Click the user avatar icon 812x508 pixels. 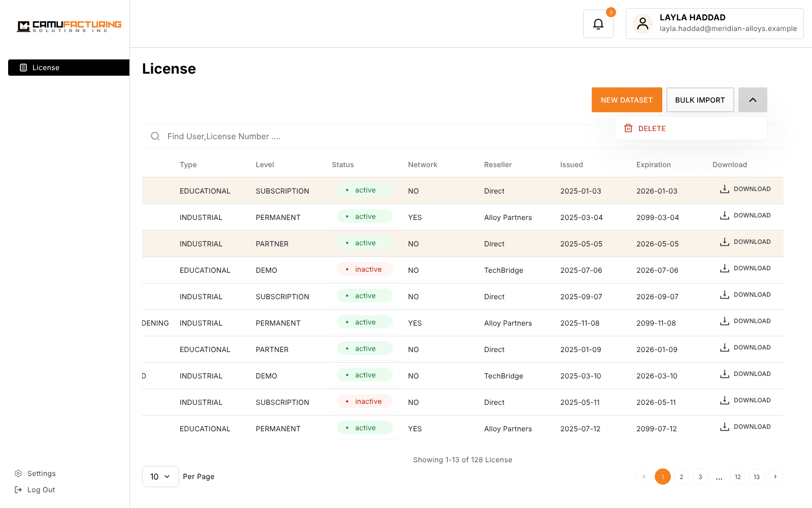pos(642,24)
